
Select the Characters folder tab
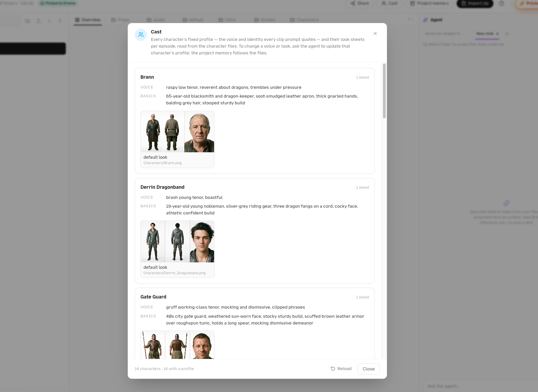(304, 20)
